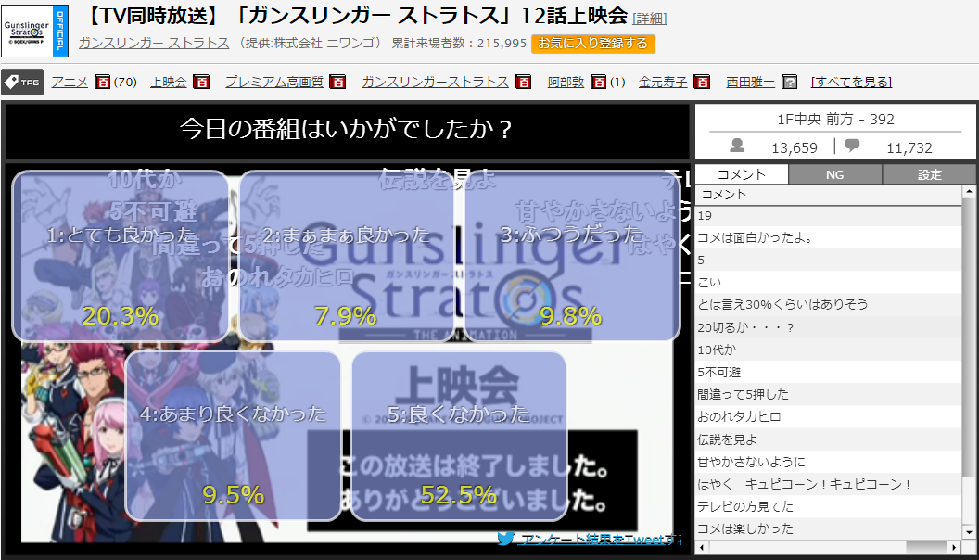Click the viewer count person icon
Image resolution: width=979 pixels, height=560 pixels.
point(737,146)
